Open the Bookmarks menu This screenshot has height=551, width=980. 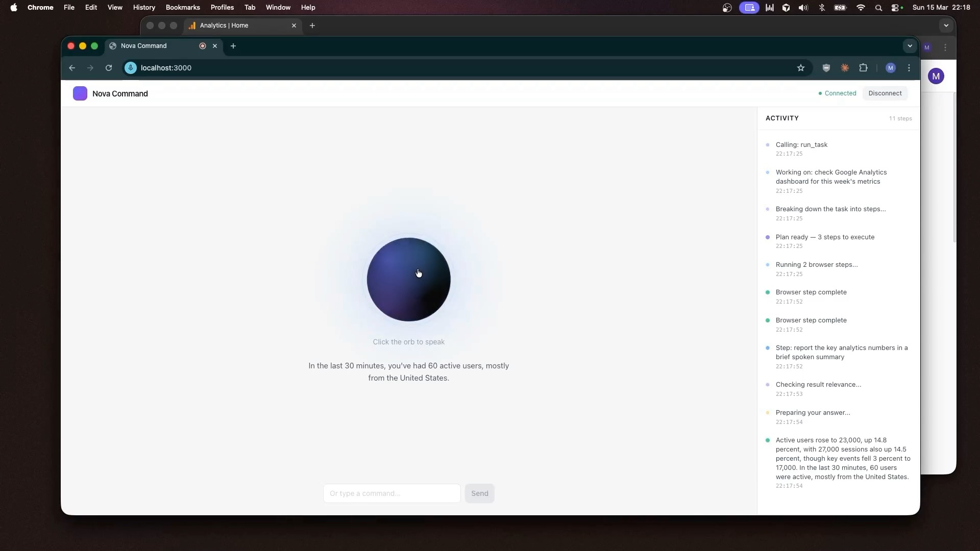pos(183,8)
